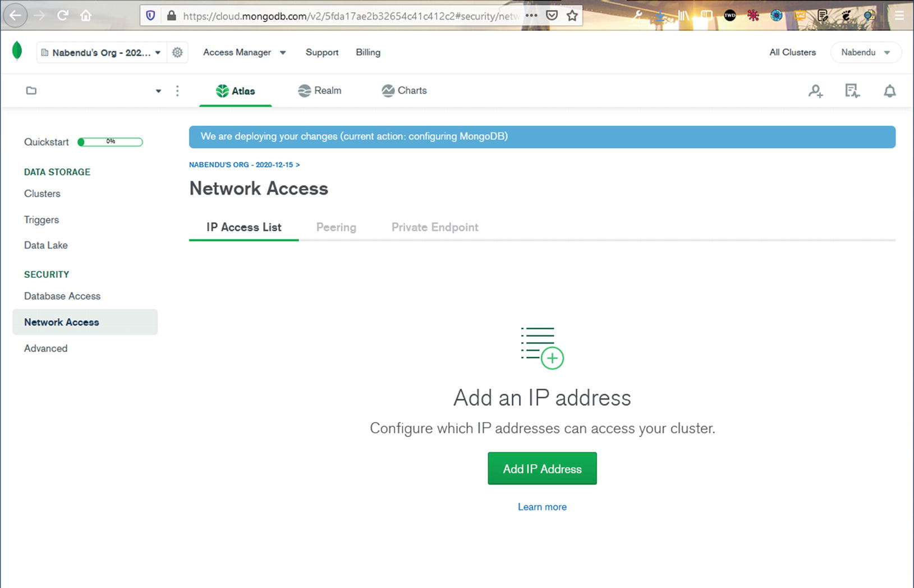Open the activity feed icon
This screenshot has width=914, height=588.
coord(852,91)
